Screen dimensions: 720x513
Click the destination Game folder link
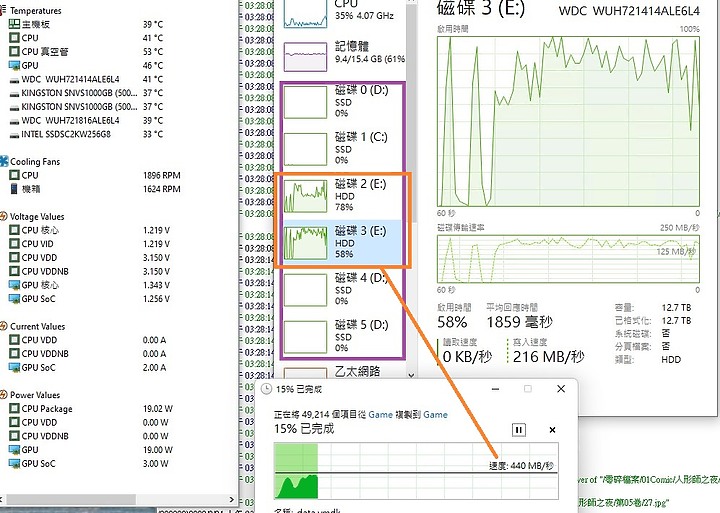[x=435, y=414]
